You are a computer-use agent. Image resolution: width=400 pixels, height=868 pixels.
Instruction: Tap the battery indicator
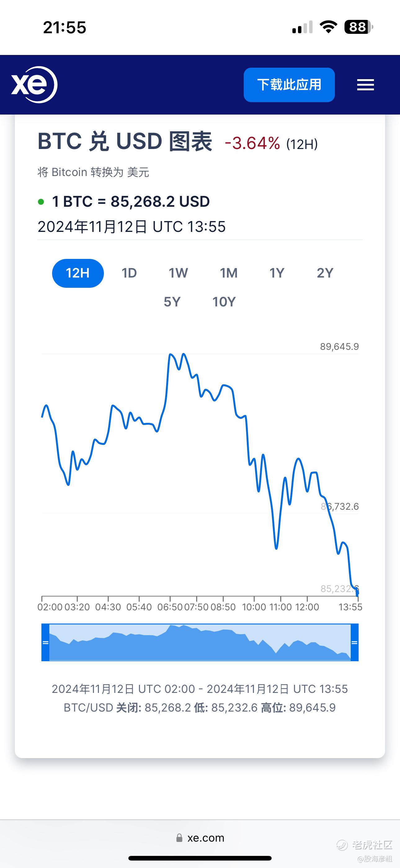click(358, 27)
